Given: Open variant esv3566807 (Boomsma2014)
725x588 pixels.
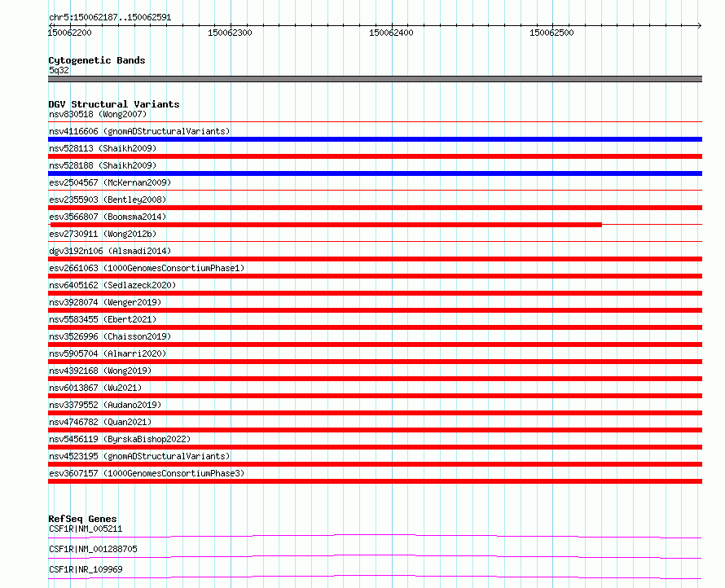Looking at the screenshot, I should coord(108,217).
